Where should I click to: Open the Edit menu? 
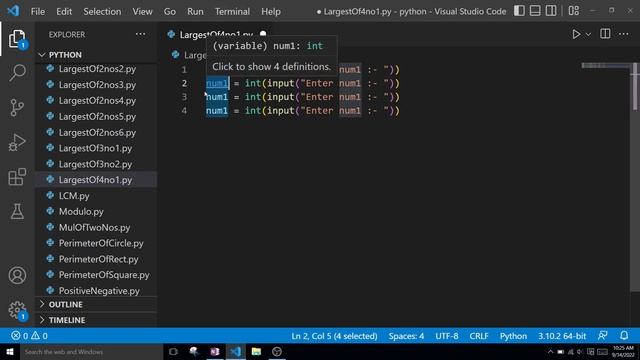[x=64, y=11]
